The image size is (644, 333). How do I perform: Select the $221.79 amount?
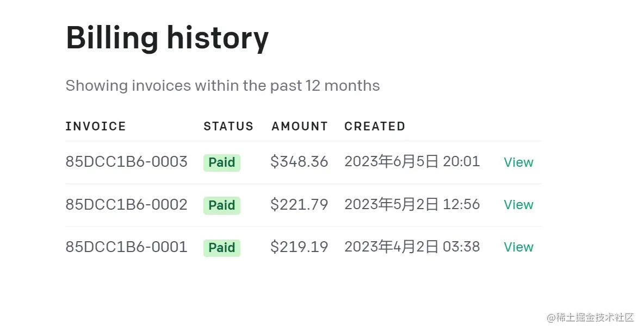[299, 205]
